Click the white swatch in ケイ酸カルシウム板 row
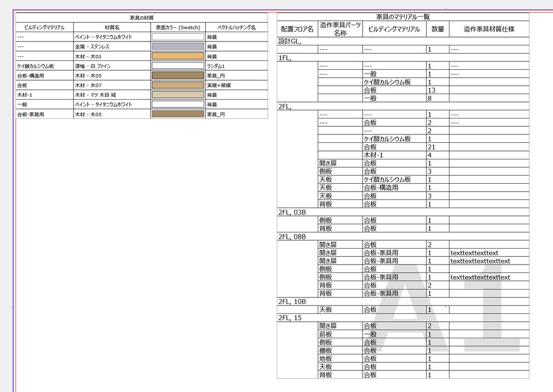The width and height of the screenshot is (553, 392). coord(178,66)
